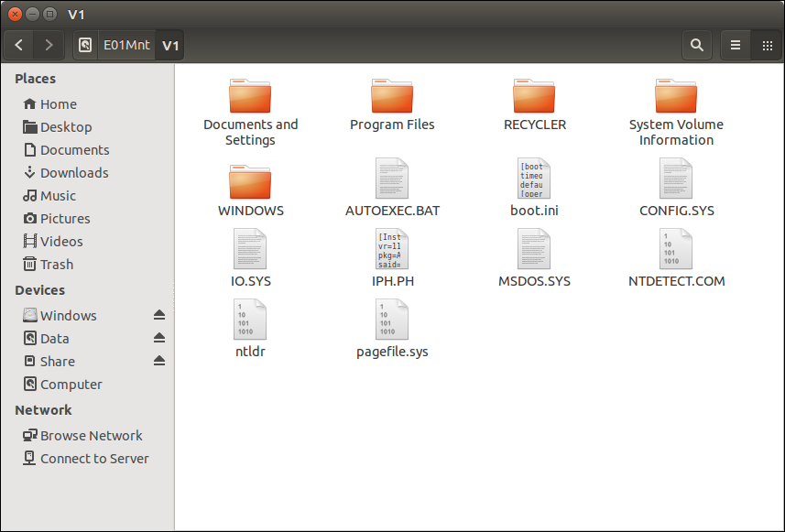Go forward using the right arrow button
The height and width of the screenshot is (532, 785).
tap(49, 45)
